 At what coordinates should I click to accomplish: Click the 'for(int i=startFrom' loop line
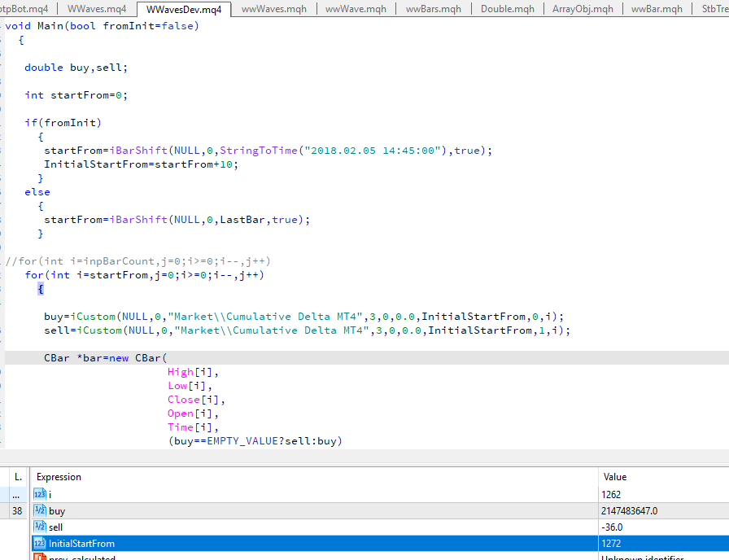[144, 275]
